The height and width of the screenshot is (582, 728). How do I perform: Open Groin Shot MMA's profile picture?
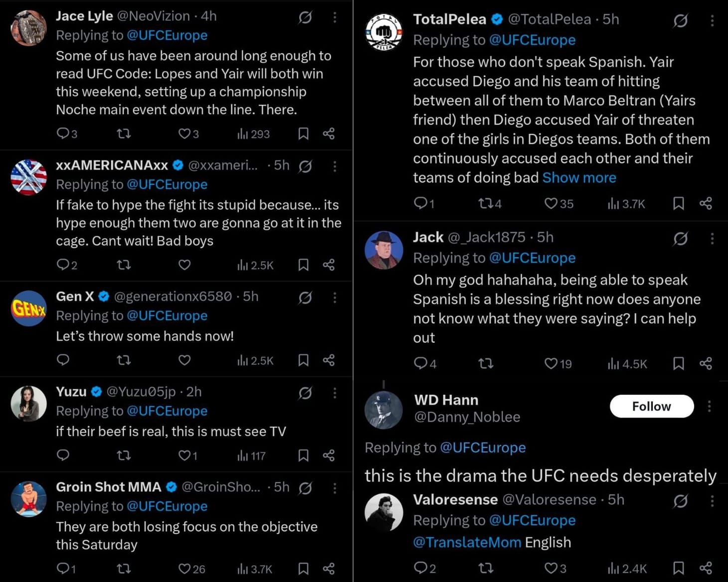[28, 500]
